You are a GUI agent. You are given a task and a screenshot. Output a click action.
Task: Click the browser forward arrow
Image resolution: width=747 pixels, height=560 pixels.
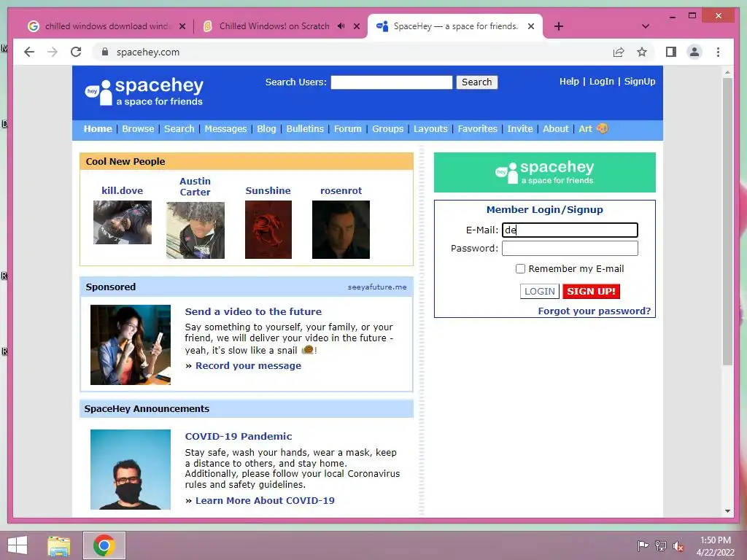53,52
